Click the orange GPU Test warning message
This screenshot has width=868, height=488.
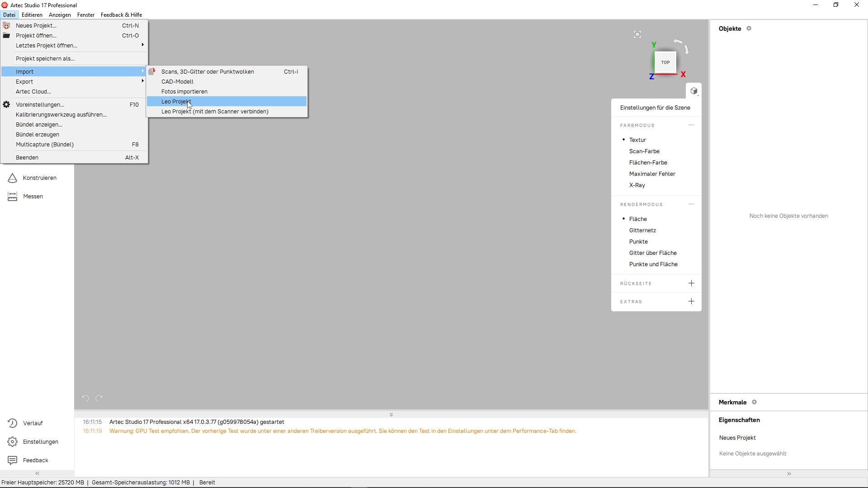(343, 431)
